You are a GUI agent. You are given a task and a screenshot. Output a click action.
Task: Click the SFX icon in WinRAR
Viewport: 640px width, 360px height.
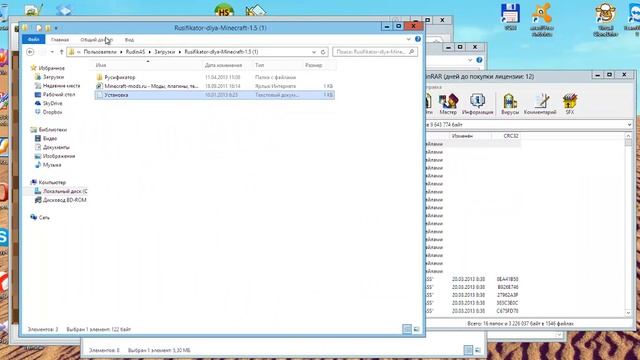[570, 104]
